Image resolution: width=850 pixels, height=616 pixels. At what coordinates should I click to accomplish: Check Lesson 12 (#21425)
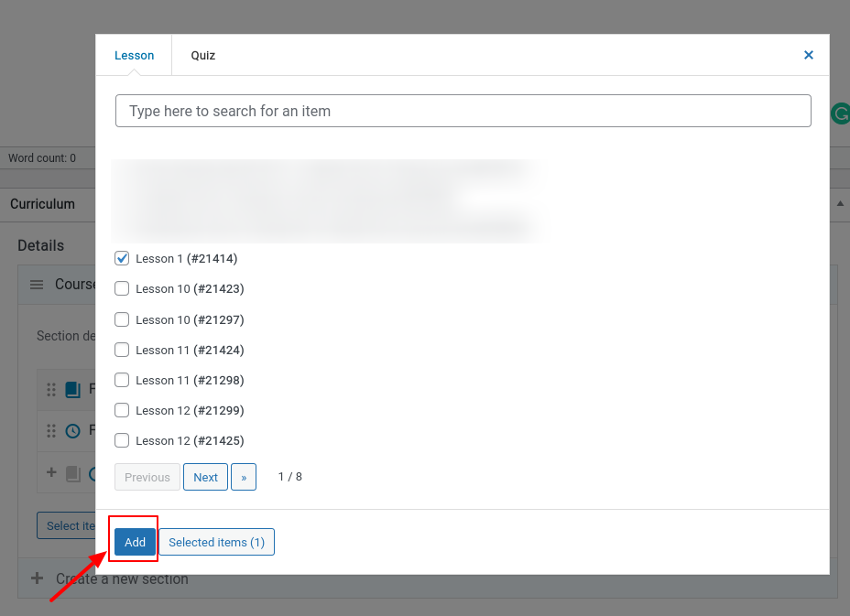[x=122, y=440]
